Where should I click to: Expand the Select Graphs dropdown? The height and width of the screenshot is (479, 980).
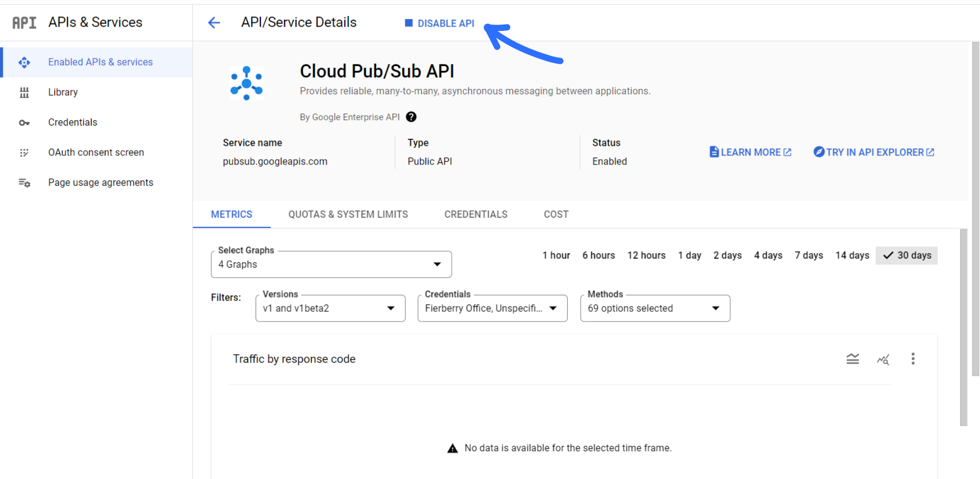pos(331,265)
